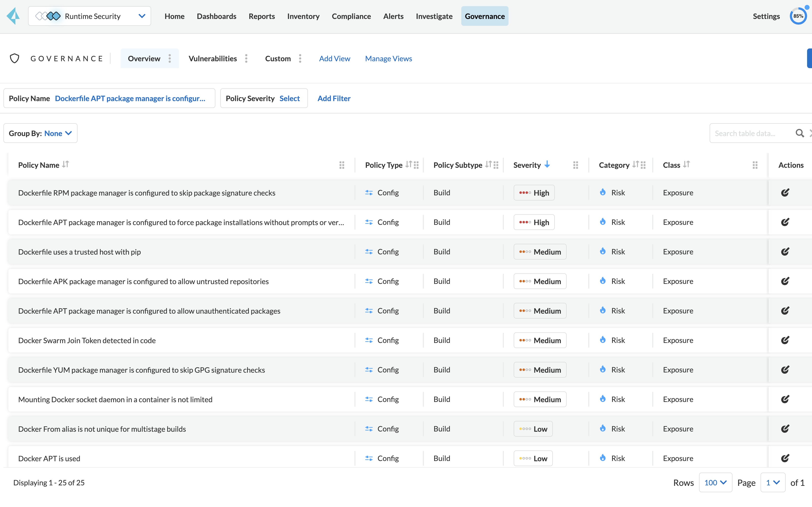This screenshot has width=812, height=507.
Task: Click the search magnifier icon in table search
Action: click(800, 133)
